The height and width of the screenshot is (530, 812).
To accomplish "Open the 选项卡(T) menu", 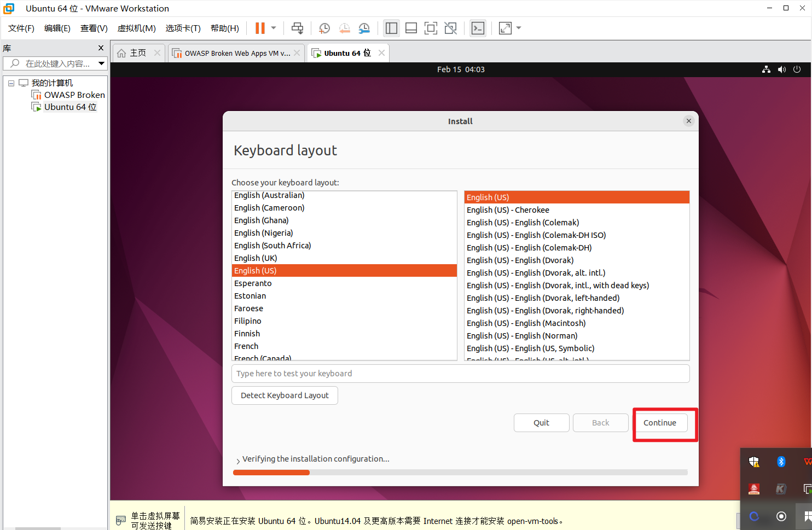I will [x=183, y=28].
